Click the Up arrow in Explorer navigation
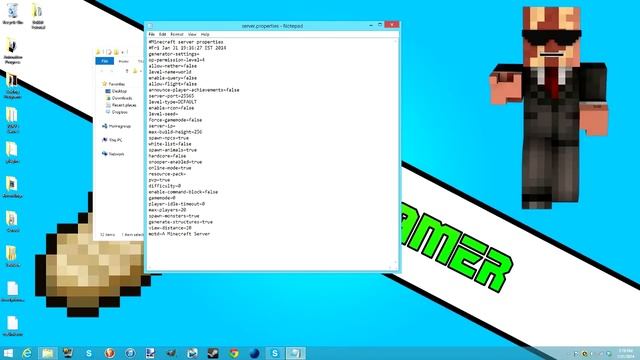Image resolution: width=640 pixels, height=360 pixels. pyautogui.click(x=127, y=71)
